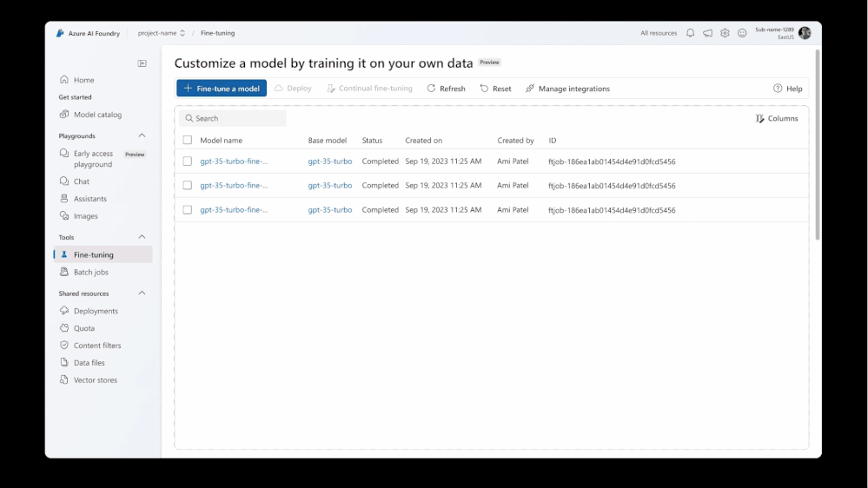This screenshot has width=868, height=488.
Task: Click the Reset toolbar button
Action: click(495, 89)
